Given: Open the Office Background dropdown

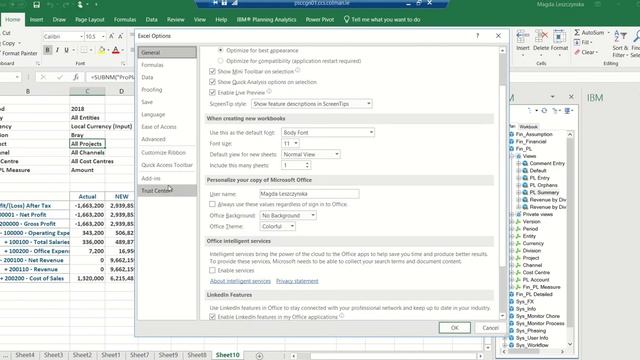Looking at the screenshot, I should [288, 215].
